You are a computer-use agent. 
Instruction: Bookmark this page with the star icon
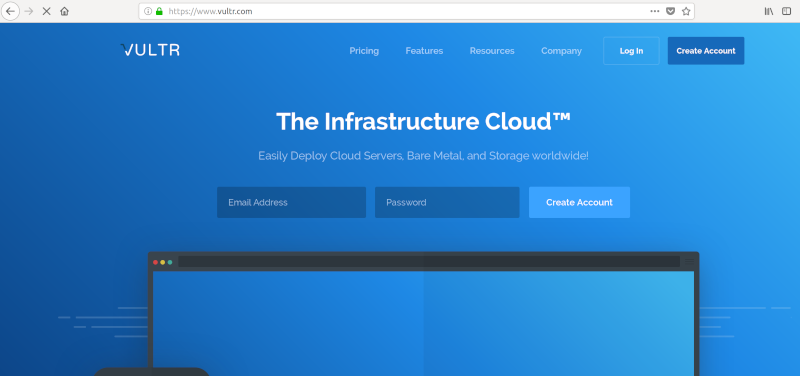[686, 11]
